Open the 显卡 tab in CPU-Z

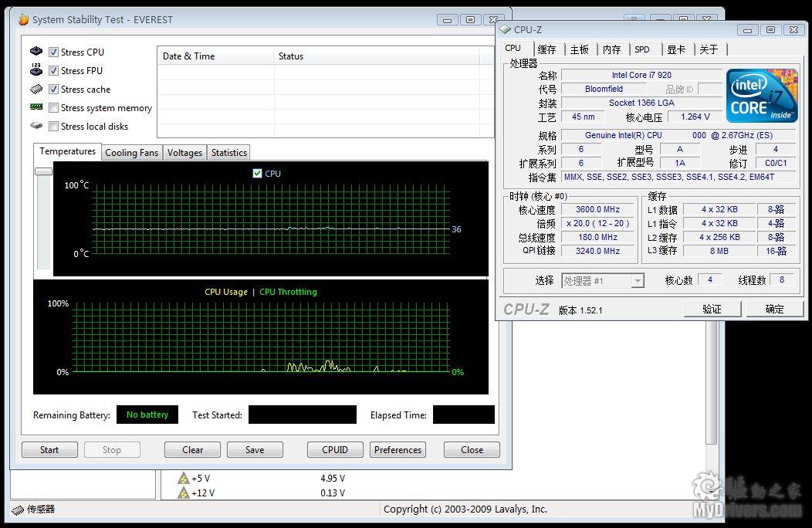(676, 49)
